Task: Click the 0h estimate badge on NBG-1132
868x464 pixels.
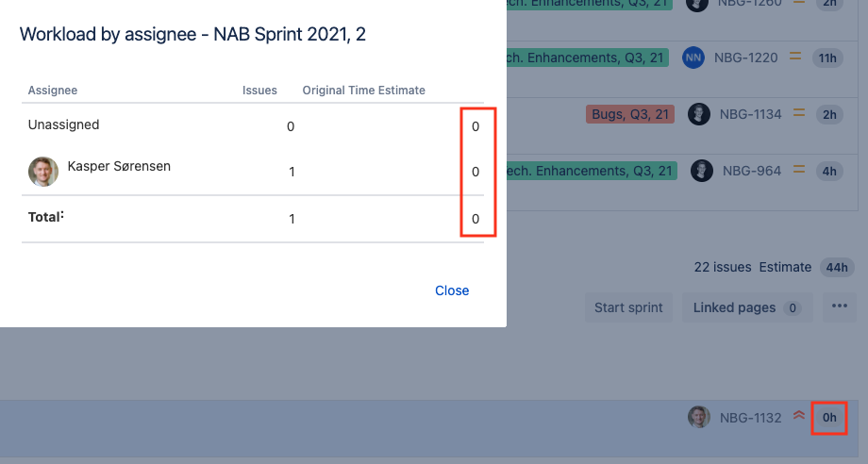Action: [828, 418]
